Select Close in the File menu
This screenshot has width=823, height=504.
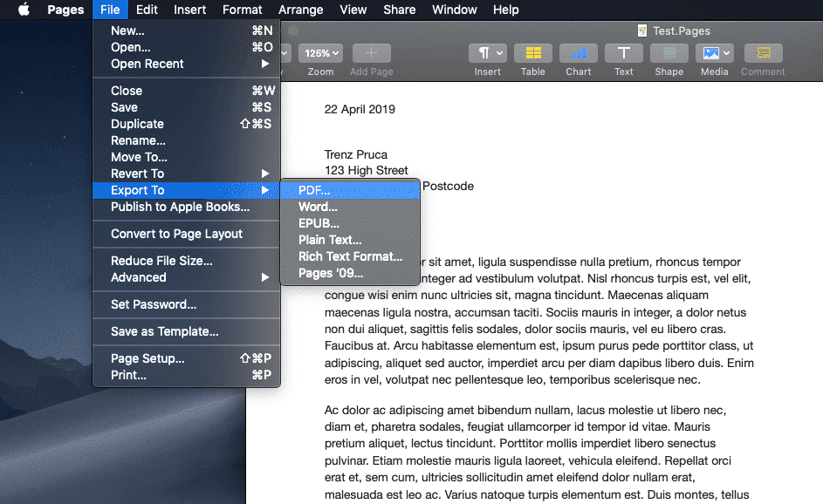click(x=186, y=91)
